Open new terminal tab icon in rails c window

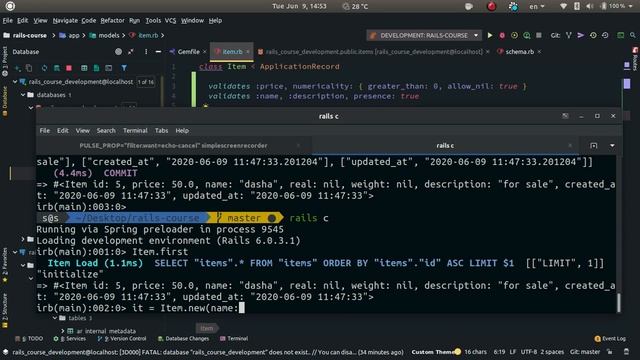pyautogui.click(x=593, y=146)
